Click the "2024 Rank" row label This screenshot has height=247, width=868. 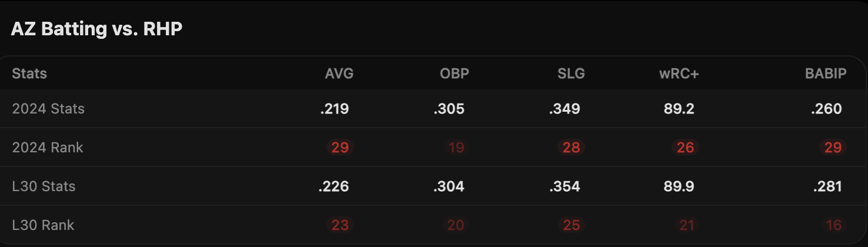pyautogui.click(x=48, y=147)
